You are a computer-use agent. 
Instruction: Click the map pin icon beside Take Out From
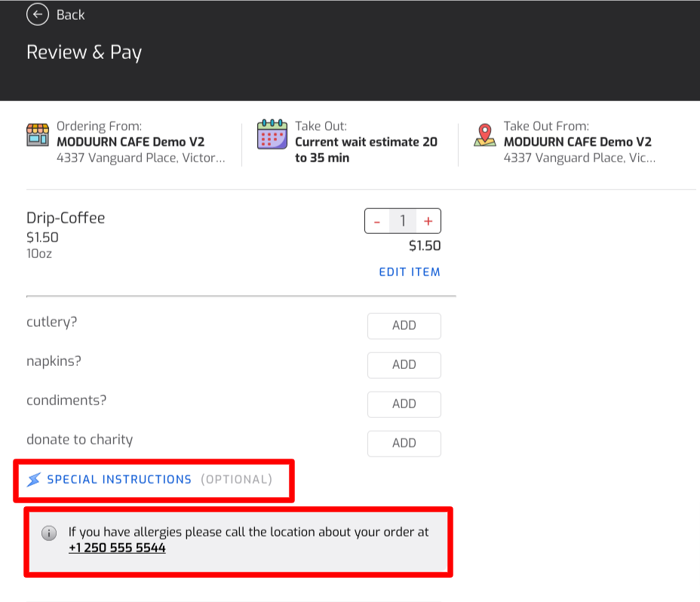485,135
